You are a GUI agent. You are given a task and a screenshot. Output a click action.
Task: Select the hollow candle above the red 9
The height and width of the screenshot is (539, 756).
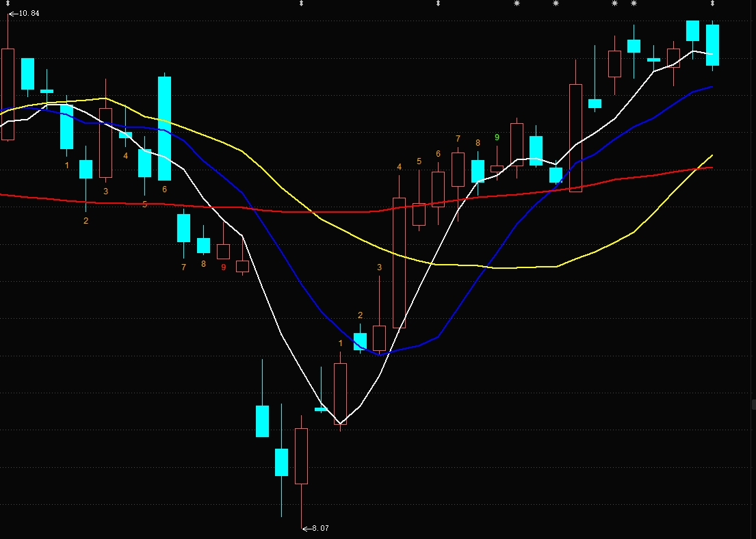pos(223,251)
